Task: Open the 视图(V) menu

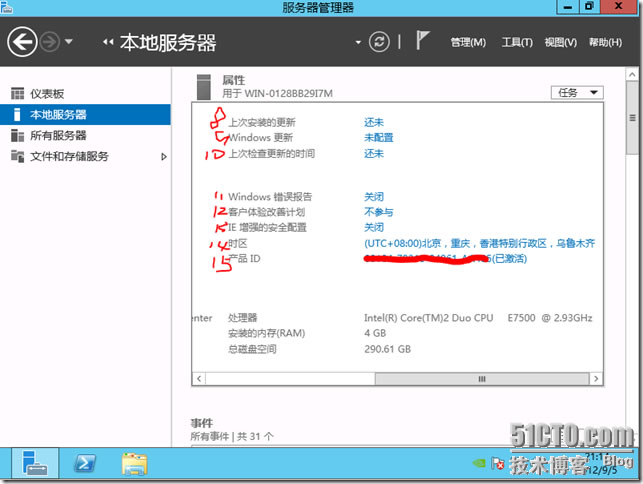Action: (x=560, y=42)
